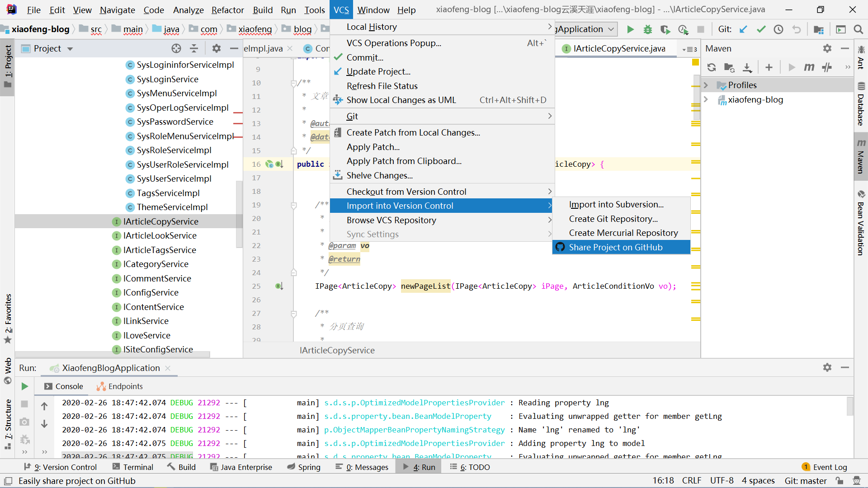Click Git update project arrow icon

tap(743, 29)
